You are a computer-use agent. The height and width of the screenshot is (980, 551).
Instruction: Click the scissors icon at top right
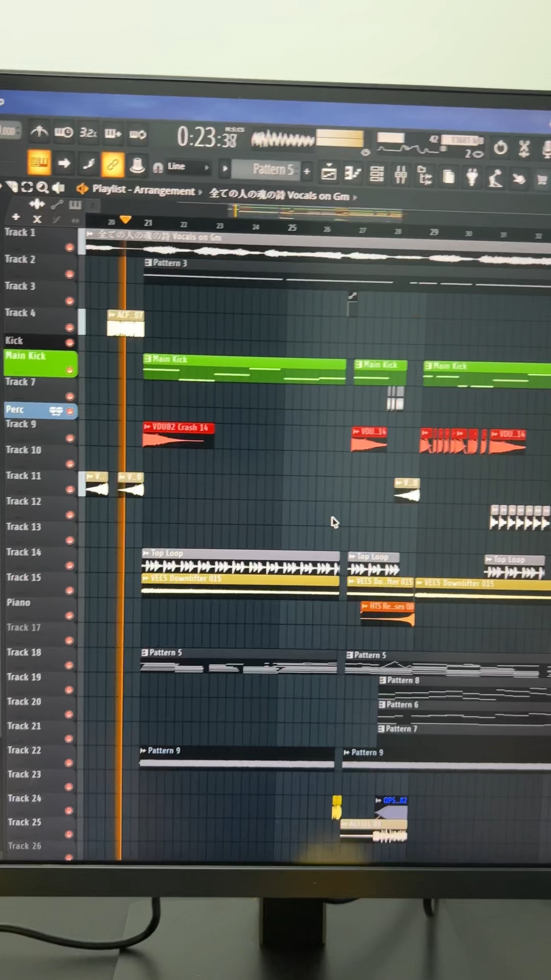coord(524,149)
